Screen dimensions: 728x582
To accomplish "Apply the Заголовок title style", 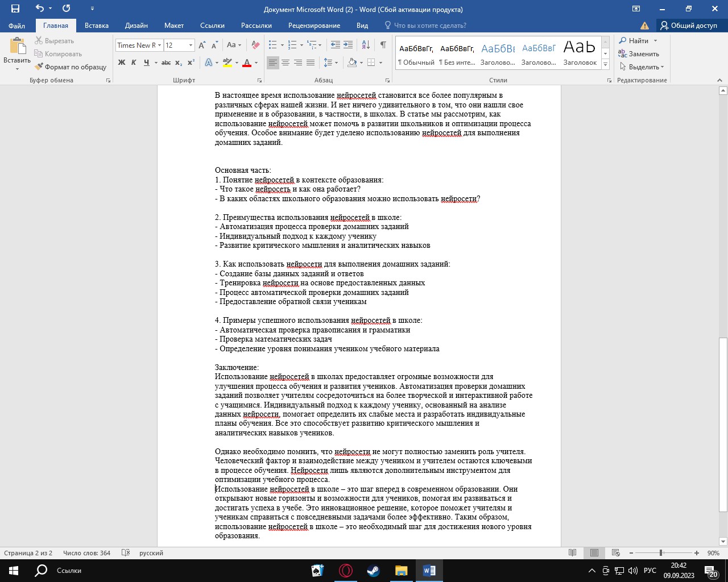I will pyautogui.click(x=580, y=53).
